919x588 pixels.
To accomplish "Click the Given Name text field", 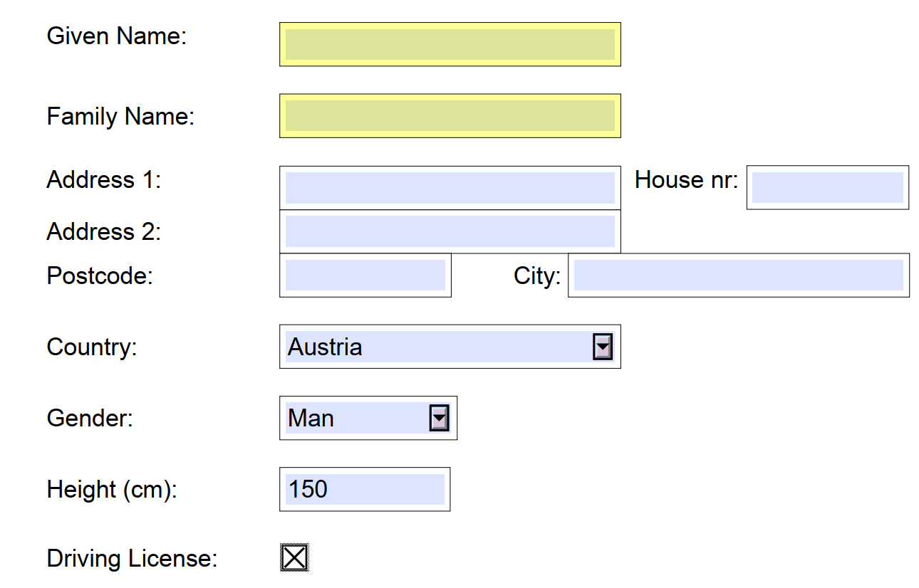I will (x=450, y=44).
